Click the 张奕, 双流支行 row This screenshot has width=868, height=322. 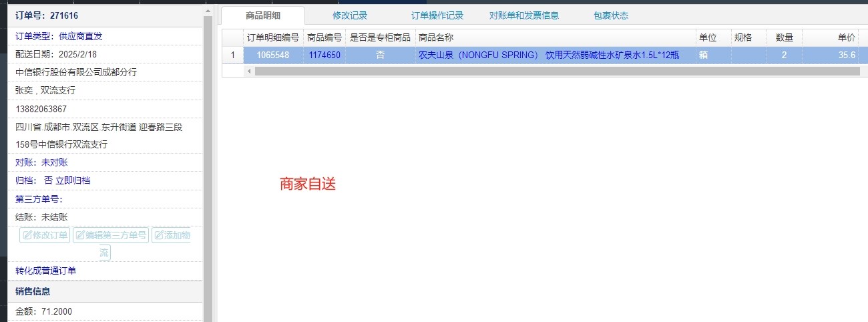coord(105,90)
